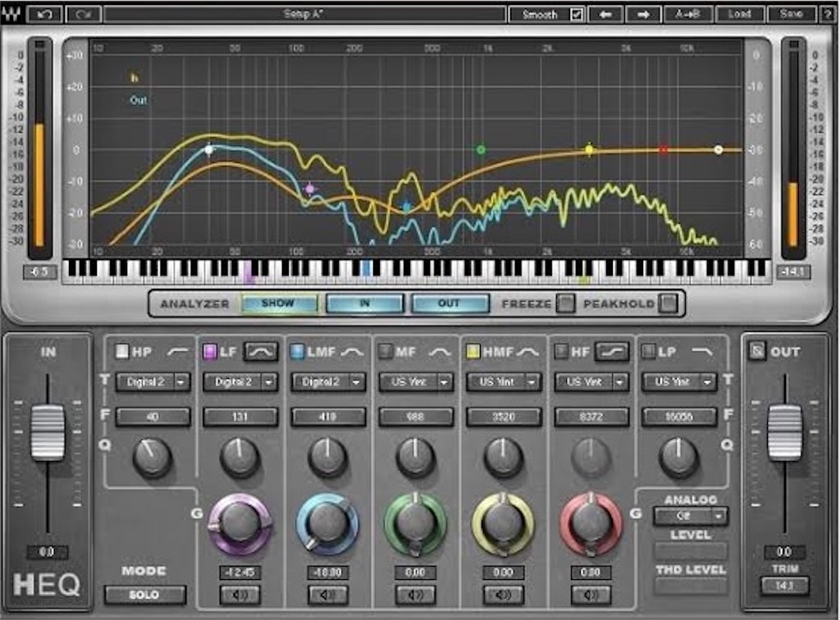This screenshot has height=620, width=840.
Task: Select LMF bell shape icon
Action: tap(353, 352)
